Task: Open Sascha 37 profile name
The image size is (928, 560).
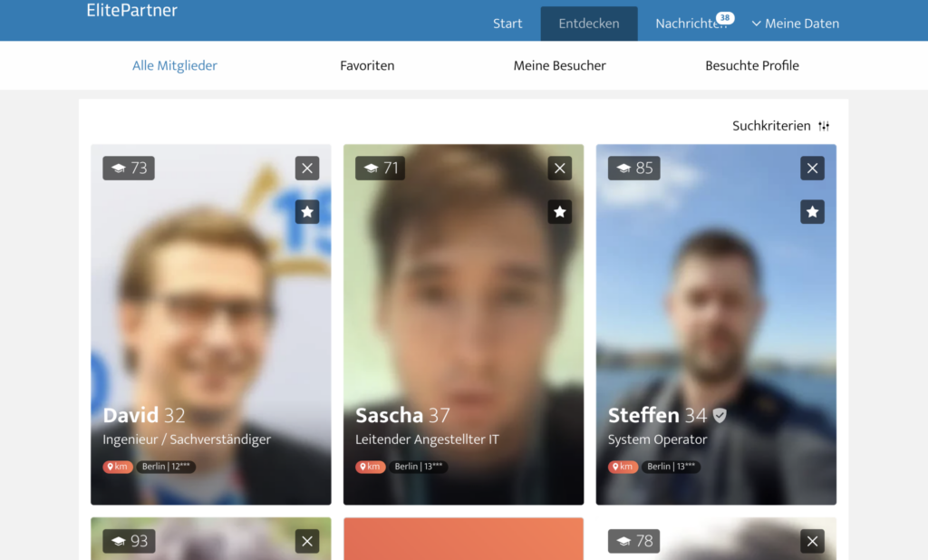Action: coord(402,416)
